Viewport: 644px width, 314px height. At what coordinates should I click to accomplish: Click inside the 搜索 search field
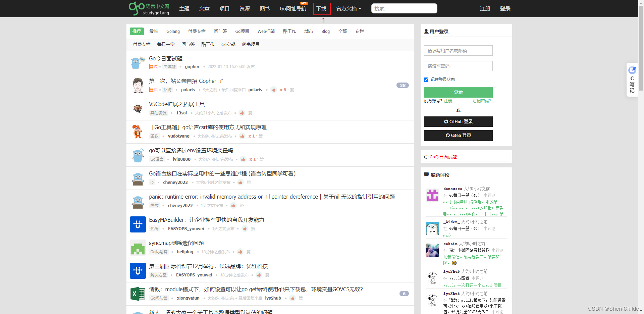404,8
